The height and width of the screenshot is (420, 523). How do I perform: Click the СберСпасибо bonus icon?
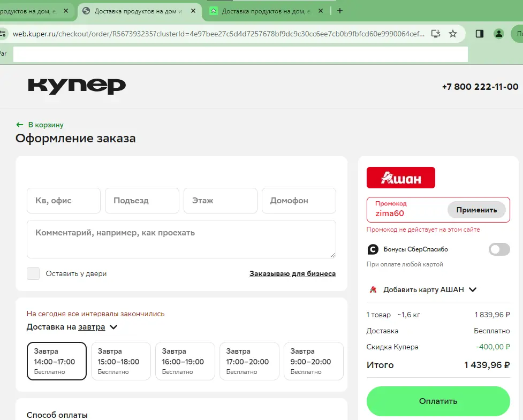373,249
